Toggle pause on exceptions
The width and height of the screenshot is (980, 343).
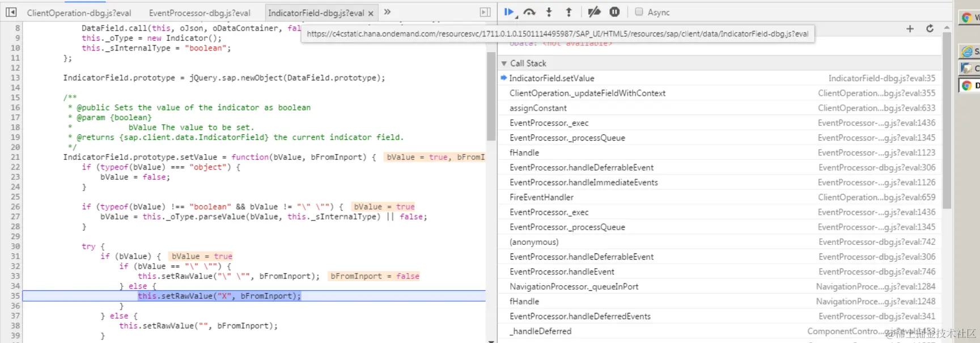click(614, 12)
